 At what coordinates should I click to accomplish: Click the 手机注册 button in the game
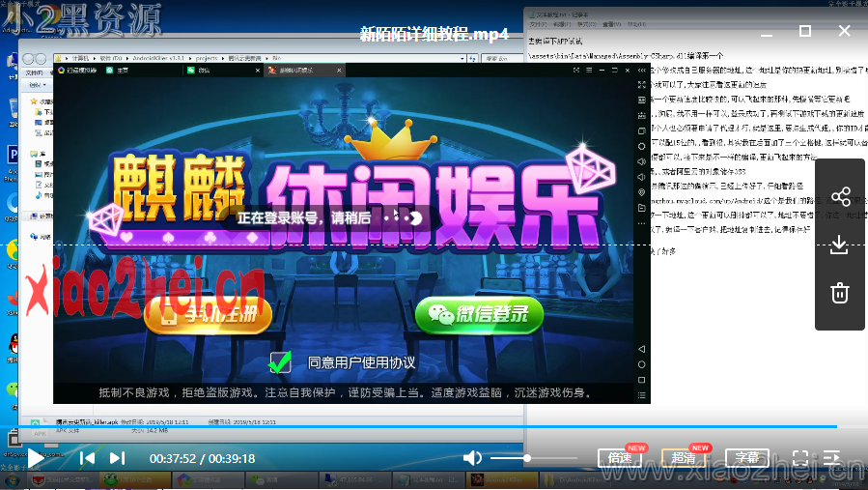click(208, 315)
